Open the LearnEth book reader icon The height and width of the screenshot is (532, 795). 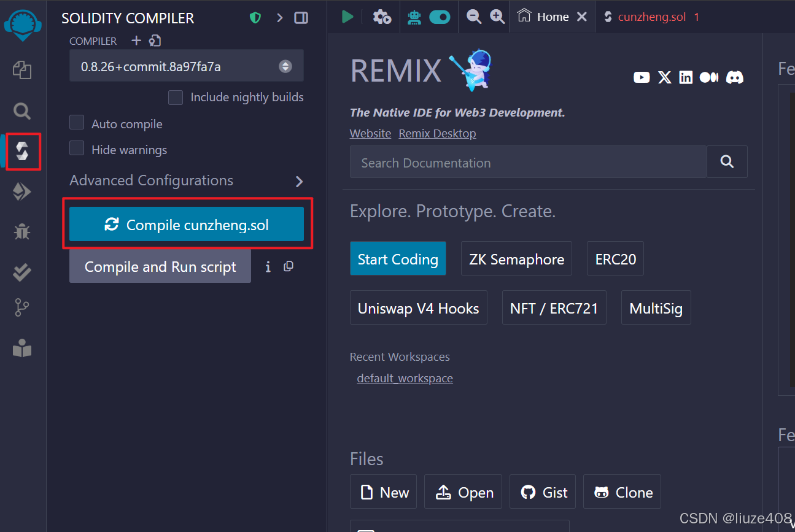coord(22,349)
